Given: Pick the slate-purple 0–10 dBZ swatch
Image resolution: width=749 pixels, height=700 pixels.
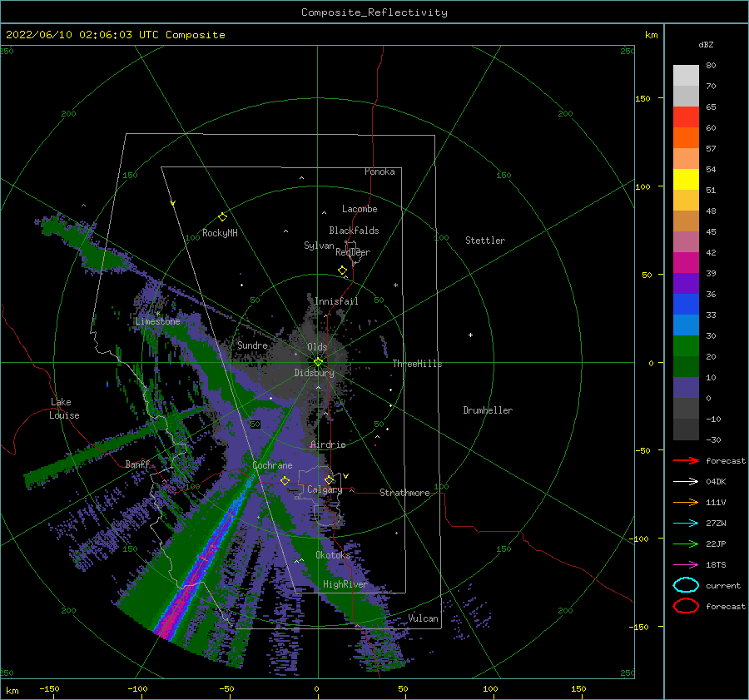Looking at the screenshot, I should [x=686, y=388].
